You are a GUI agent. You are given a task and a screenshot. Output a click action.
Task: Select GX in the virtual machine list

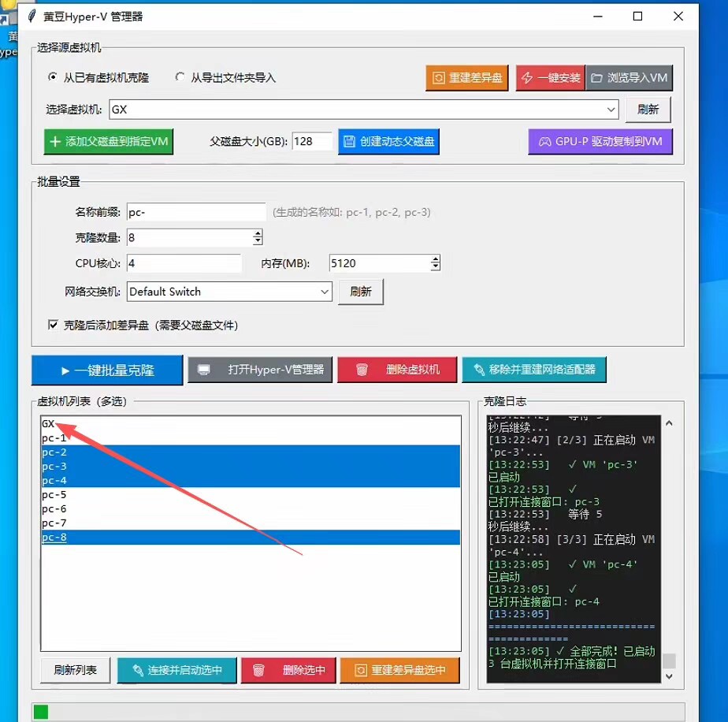251,424
